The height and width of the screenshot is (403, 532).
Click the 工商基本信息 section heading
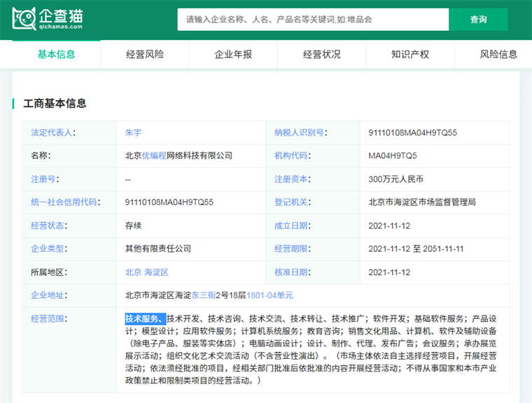[x=55, y=104]
